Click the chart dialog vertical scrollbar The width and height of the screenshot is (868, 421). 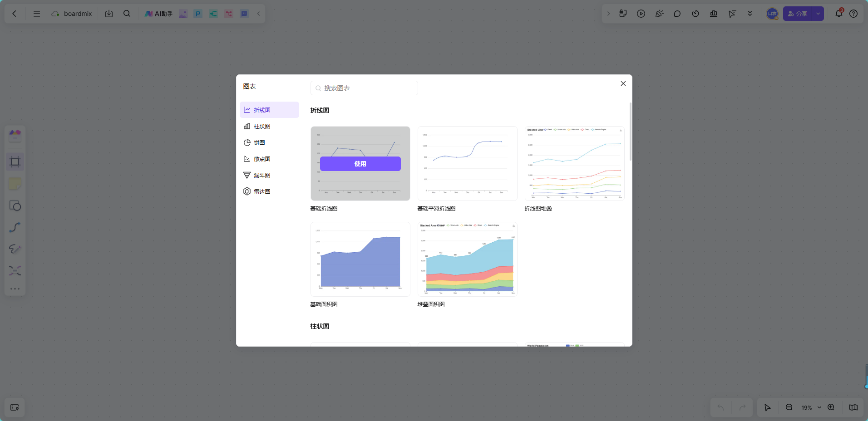630,132
